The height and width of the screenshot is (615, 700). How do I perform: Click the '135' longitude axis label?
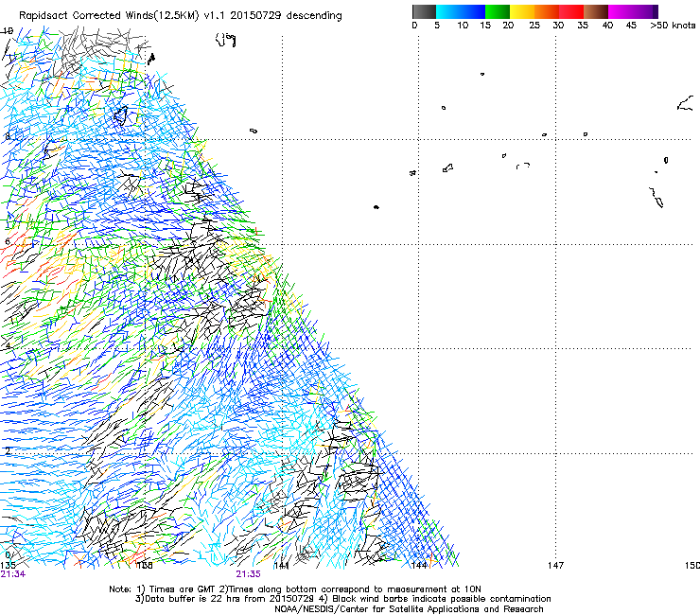click(x=8, y=566)
